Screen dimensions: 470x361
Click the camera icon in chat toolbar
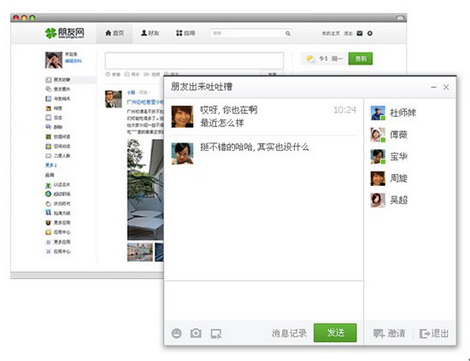click(x=196, y=333)
